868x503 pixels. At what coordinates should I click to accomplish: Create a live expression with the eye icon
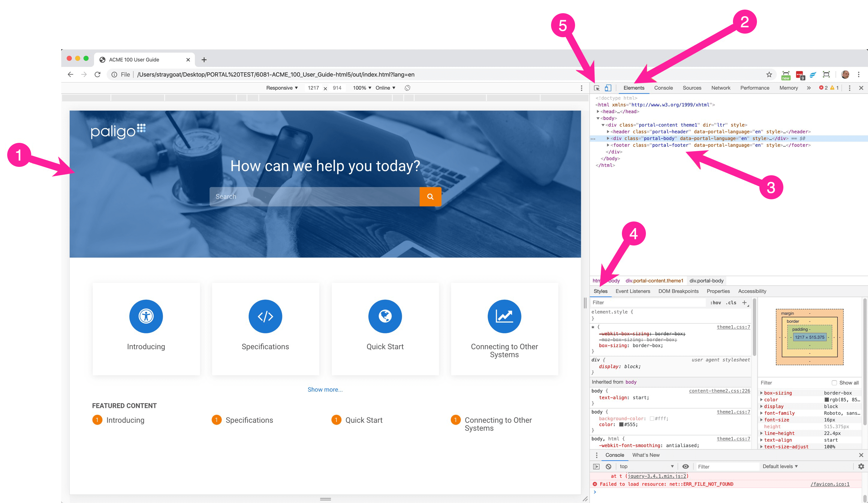(x=685, y=466)
